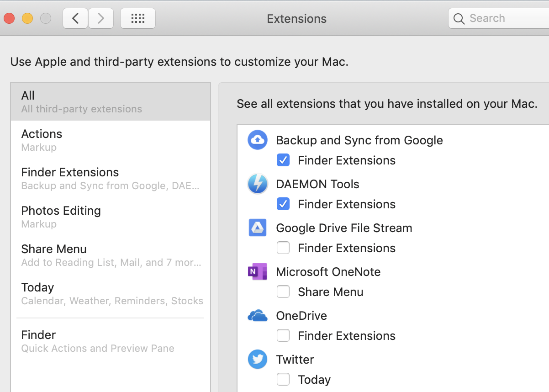Enable Today checkbox for Twitter
The height and width of the screenshot is (392, 549).
(x=283, y=380)
